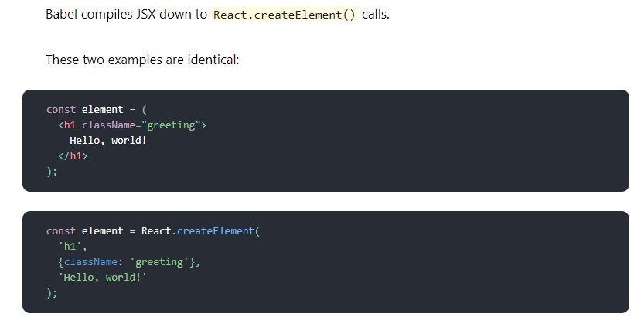Viewport: 644px width, 331px height.
Task: Click the sentence 'Babel compiles JSX down to'
Action: [x=126, y=15]
